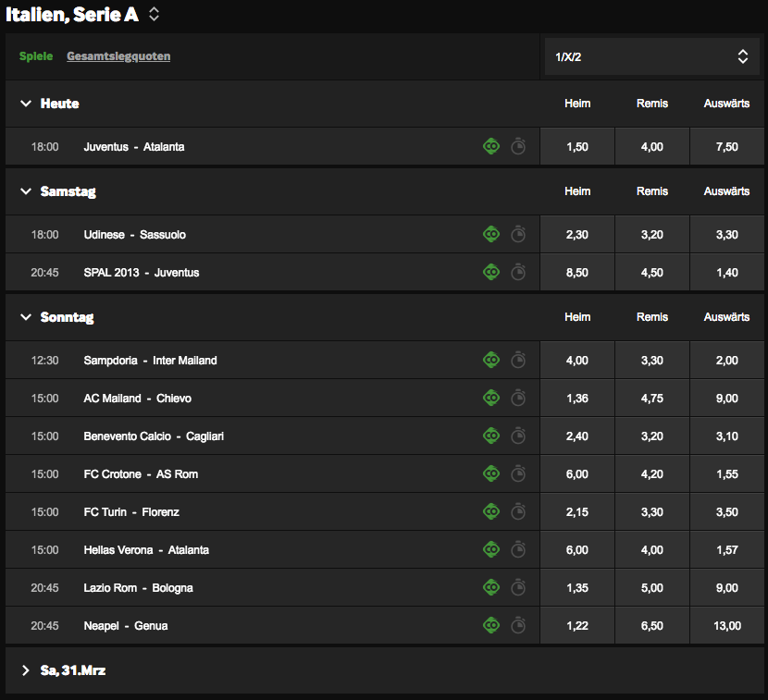Open cash-out icon for FC Crotone - AS Rom
The width and height of the screenshot is (768, 700).
pos(491,473)
